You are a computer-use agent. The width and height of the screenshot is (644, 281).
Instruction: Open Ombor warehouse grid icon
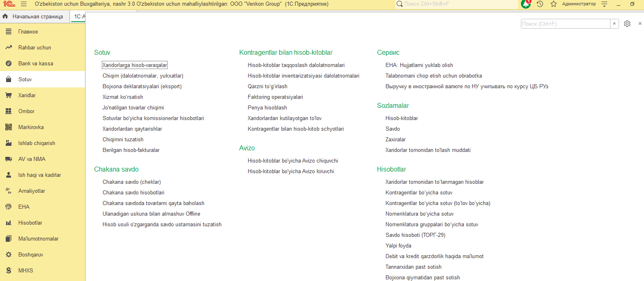tap(9, 111)
